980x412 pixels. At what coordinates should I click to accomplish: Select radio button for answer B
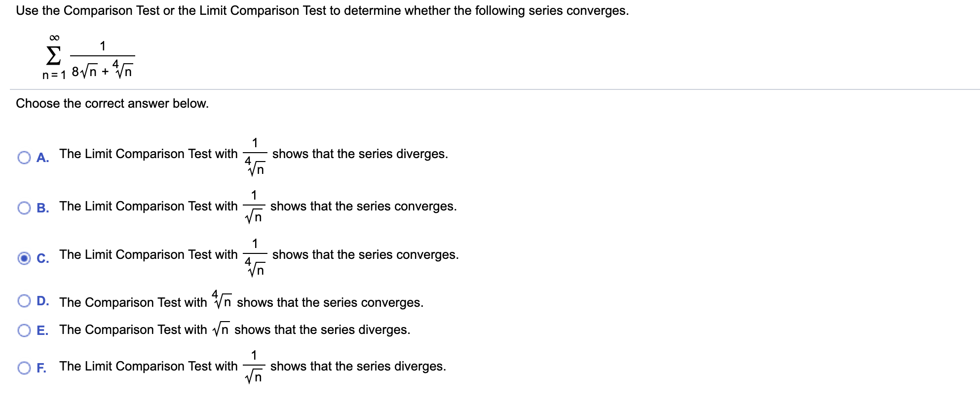click(24, 207)
